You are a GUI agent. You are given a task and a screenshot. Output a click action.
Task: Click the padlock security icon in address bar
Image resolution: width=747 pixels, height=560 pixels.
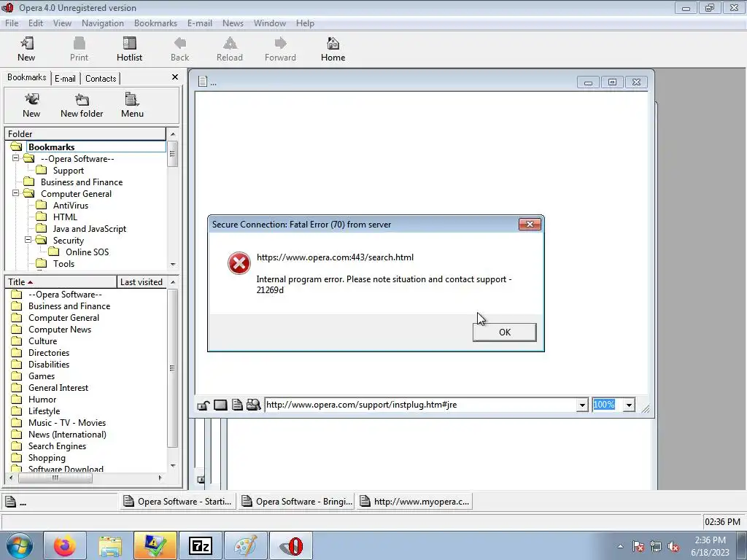(x=204, y=405)
